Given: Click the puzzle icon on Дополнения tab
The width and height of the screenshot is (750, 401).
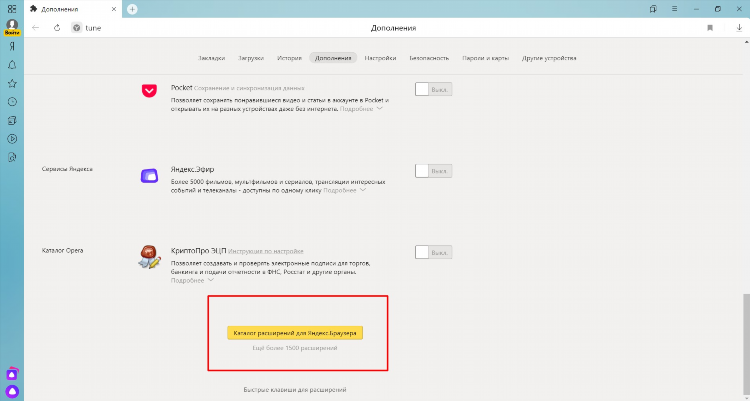Looking at the screenshot, I should (33, 9).
